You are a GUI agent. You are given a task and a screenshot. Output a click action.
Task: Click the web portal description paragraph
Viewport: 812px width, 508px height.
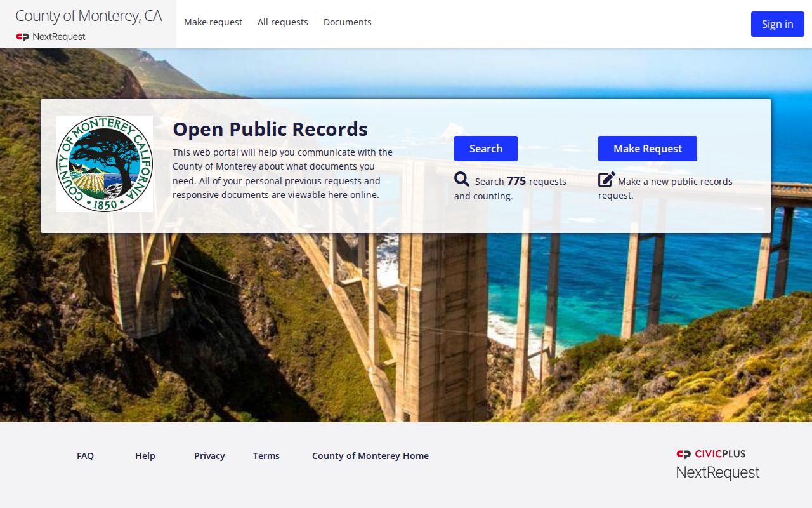point(283,173)
